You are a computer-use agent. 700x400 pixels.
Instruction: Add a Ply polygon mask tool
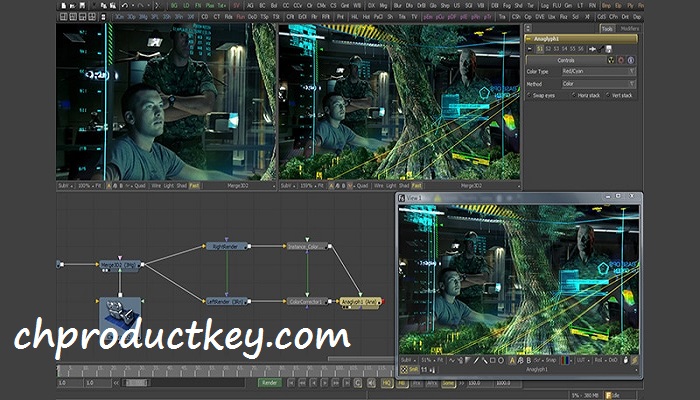631,6
